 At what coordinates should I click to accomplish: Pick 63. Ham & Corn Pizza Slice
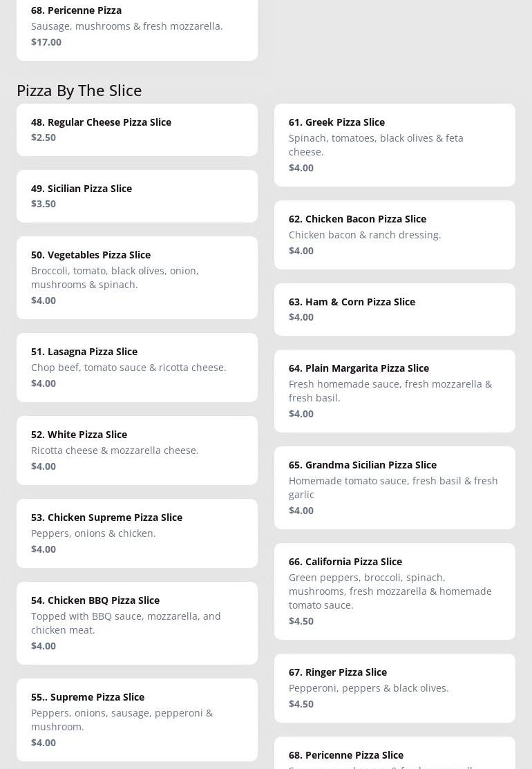click(395, 310)
